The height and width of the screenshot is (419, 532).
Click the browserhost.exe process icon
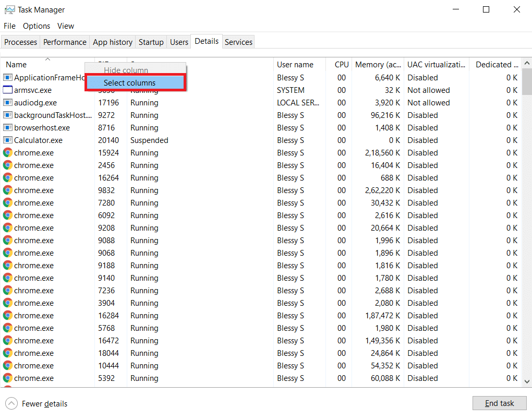8,128
